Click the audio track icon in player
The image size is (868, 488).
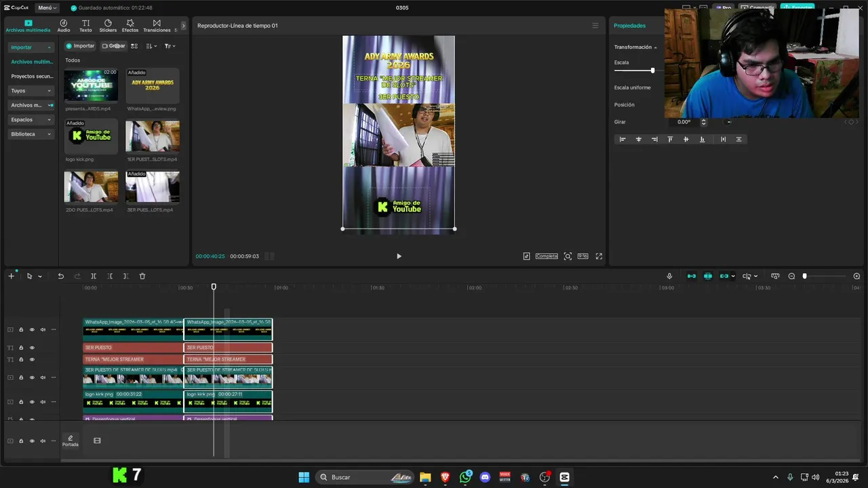click(x=527, y=256)
